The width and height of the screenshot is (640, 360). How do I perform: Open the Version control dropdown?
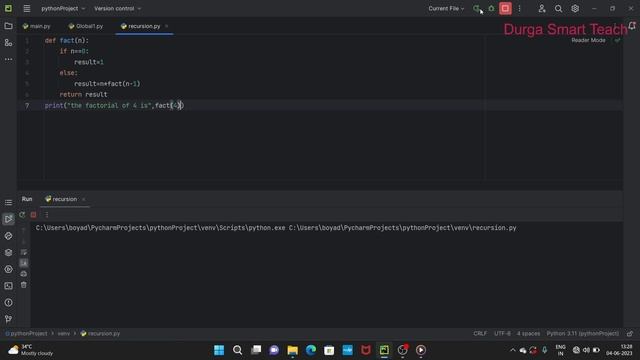[117, 8]
